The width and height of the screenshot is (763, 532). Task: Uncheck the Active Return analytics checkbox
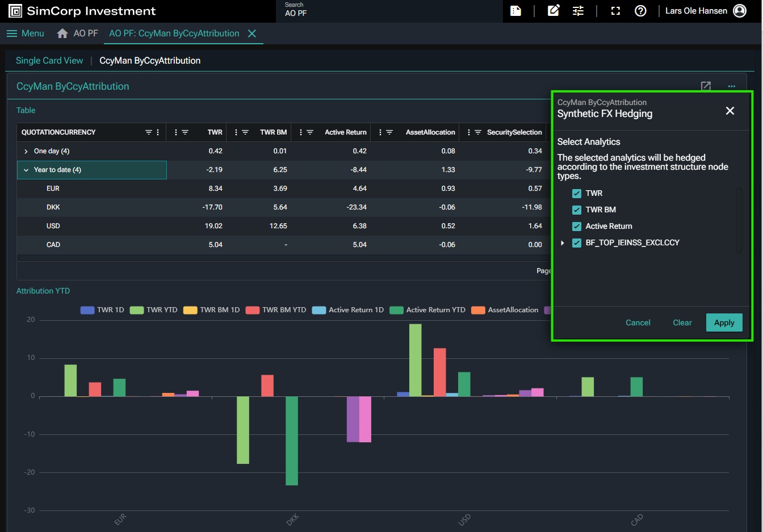click(x=577, y=227)
